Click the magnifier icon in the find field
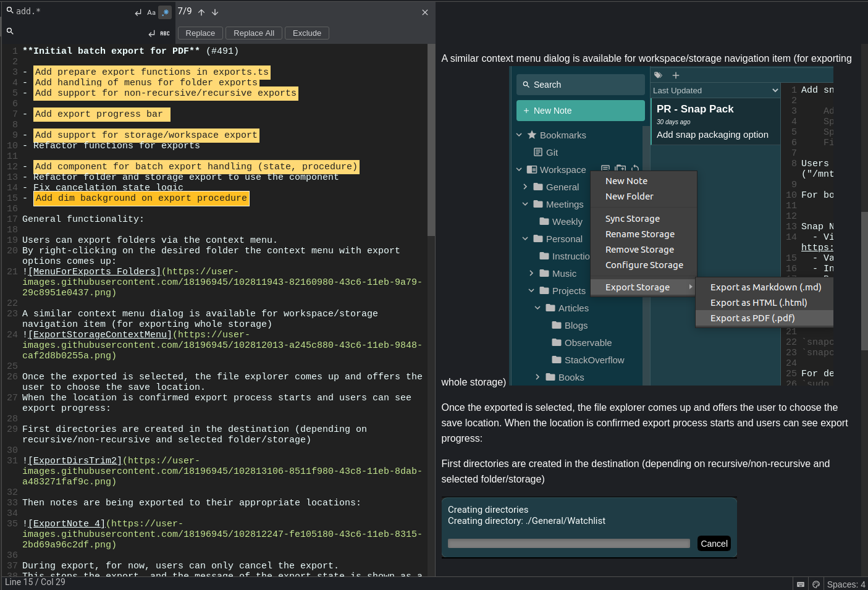The height and width of the screenshot is (590, 868). (x=10, y=11)
